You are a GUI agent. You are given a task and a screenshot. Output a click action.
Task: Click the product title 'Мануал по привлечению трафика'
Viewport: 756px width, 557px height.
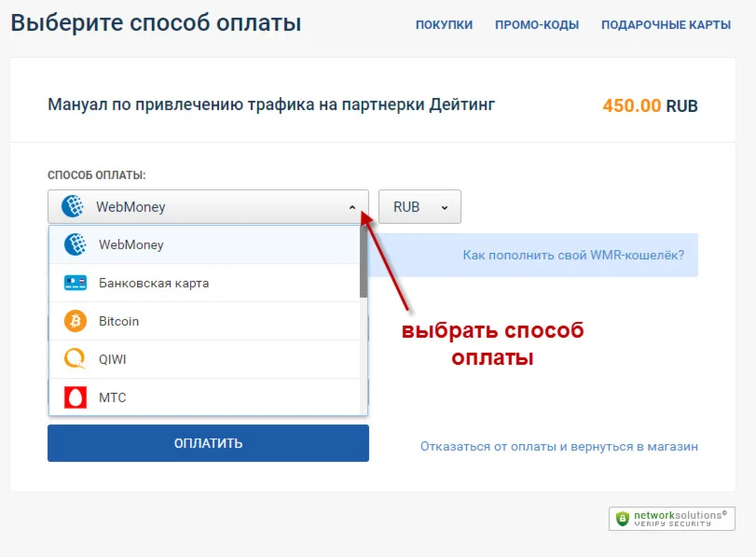point(271,104)
